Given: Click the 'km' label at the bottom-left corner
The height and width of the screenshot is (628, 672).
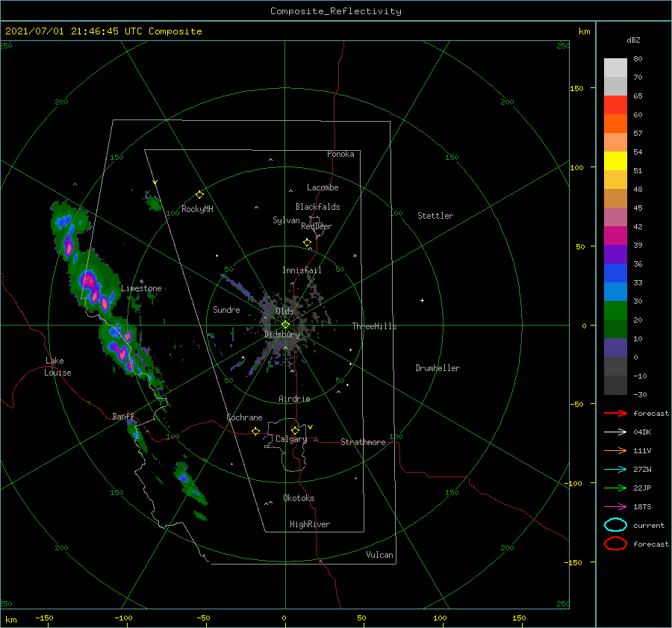Looking at the screenshot, I should click(x=10, y=620).
